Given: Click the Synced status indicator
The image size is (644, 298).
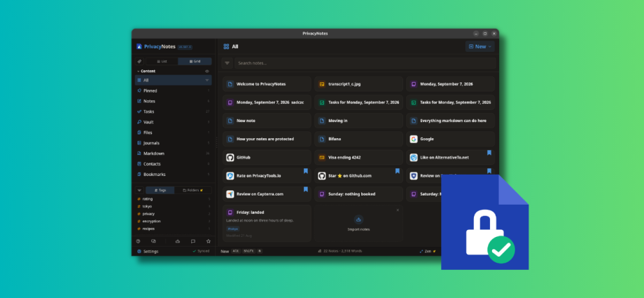Looking at the screenshot, I should [201, 251].
